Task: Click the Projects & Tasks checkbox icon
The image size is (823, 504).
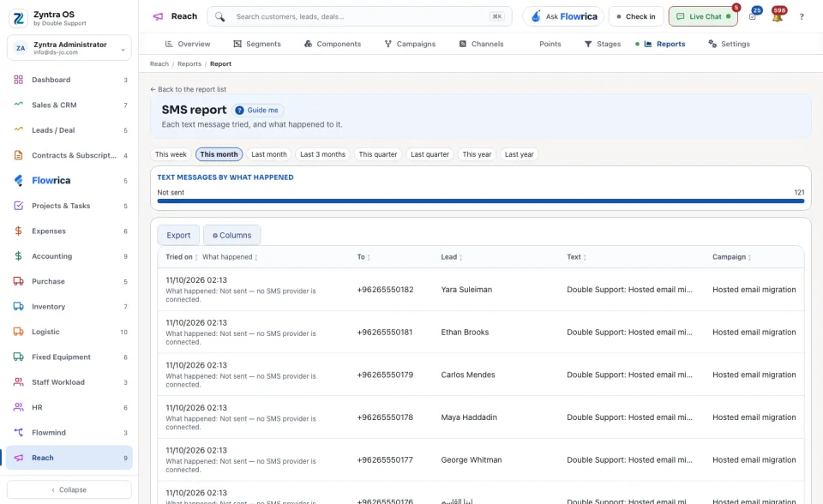Action: click(x=18, y=206)
